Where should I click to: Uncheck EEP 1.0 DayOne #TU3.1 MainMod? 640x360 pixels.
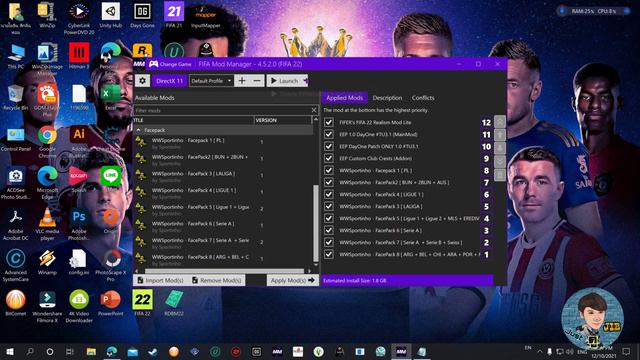point(329,134)
